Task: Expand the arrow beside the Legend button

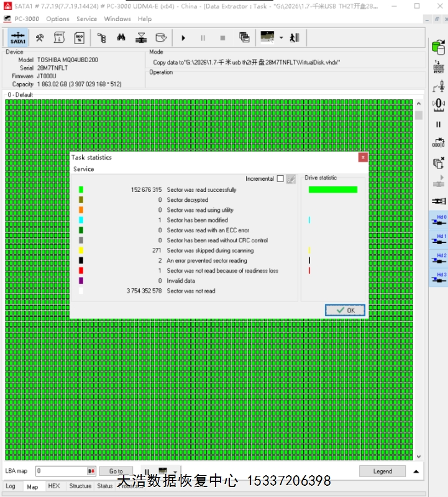Action: 416,472
